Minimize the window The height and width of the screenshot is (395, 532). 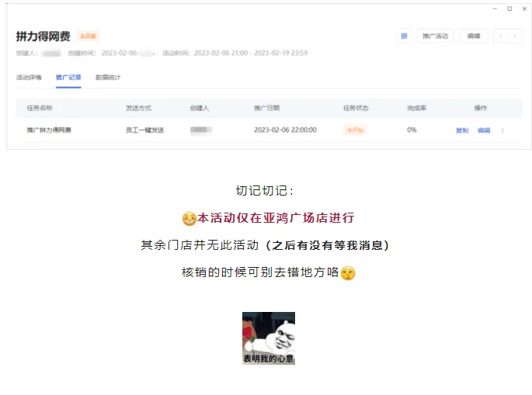495,9
